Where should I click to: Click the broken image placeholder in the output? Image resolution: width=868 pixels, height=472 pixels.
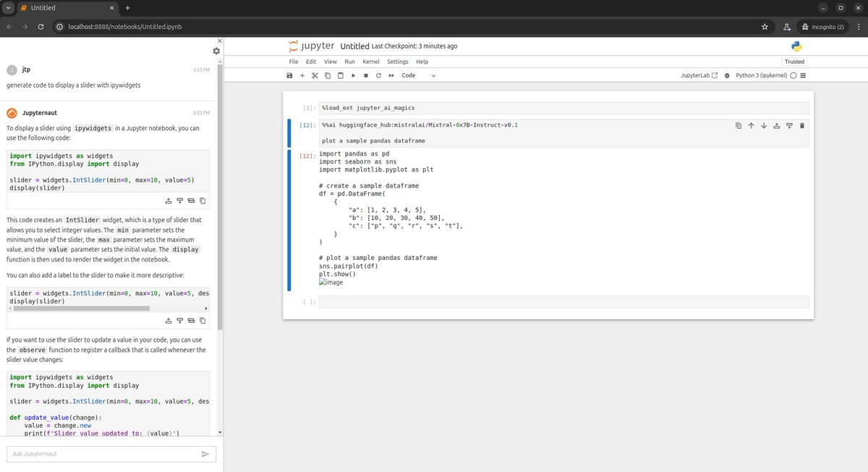[x=331, y=282]
